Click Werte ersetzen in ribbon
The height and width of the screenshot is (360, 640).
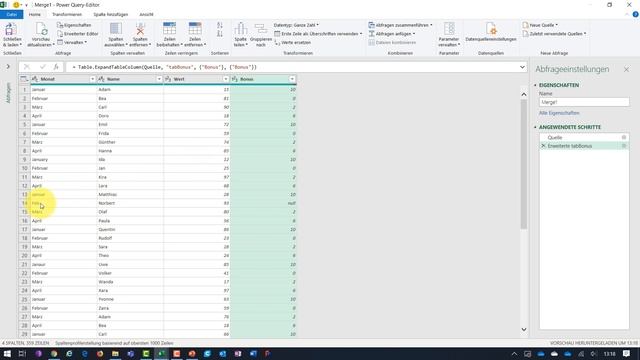tap(293, 42)
